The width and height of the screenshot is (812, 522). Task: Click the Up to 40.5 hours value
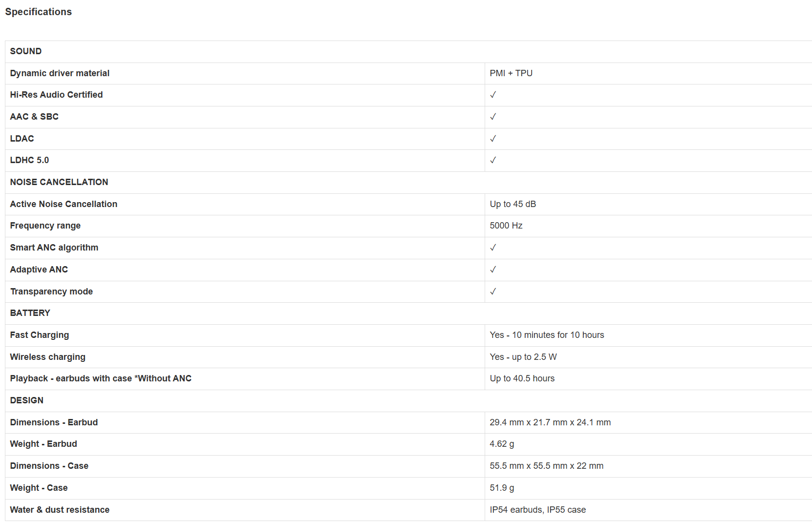(522, 378)
